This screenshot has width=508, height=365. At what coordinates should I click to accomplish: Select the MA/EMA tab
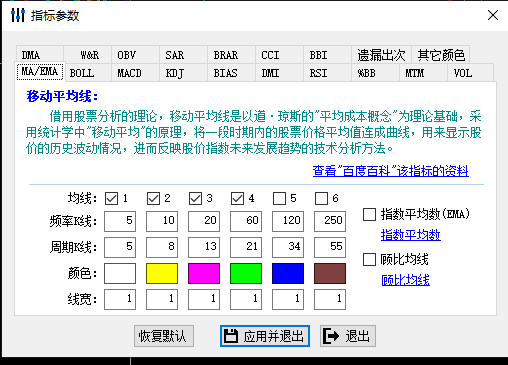pos(40,72)
